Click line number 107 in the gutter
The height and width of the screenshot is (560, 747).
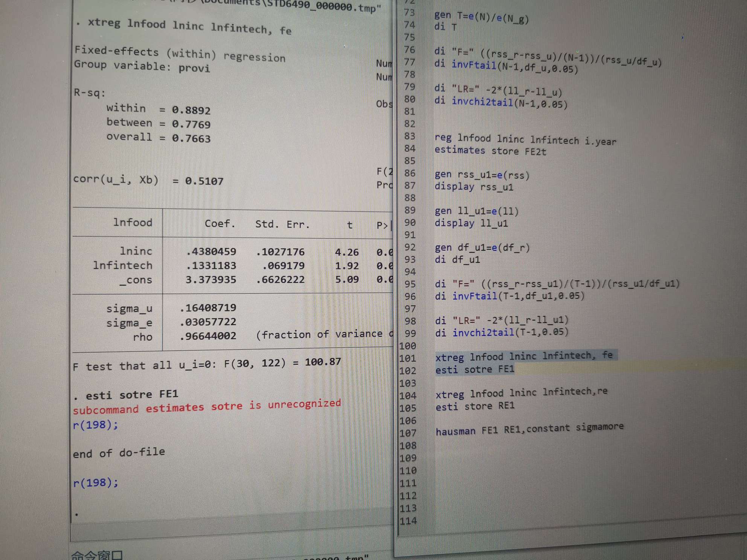pos(408,433)
